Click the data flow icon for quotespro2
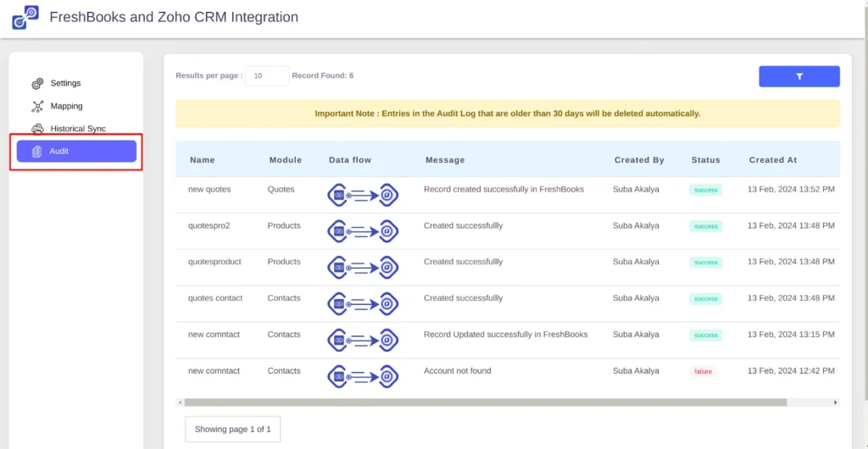This screenshot has height=449, width=868. 363,231
